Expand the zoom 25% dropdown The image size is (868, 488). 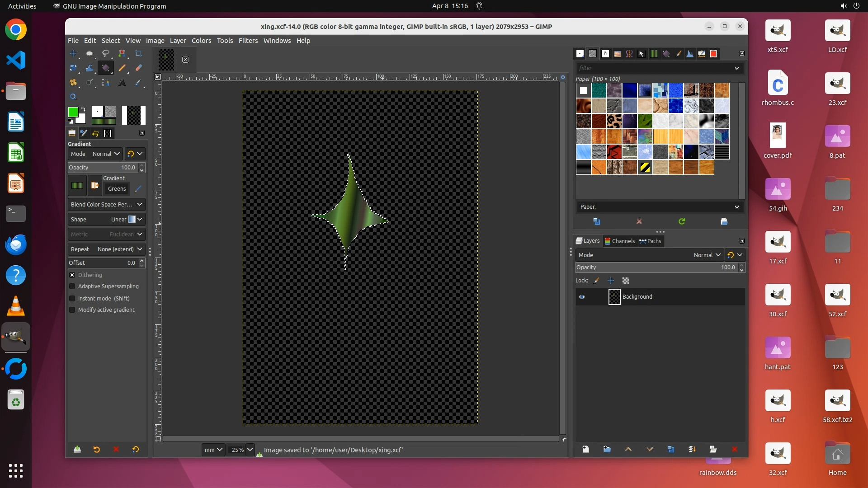point(250,450)
